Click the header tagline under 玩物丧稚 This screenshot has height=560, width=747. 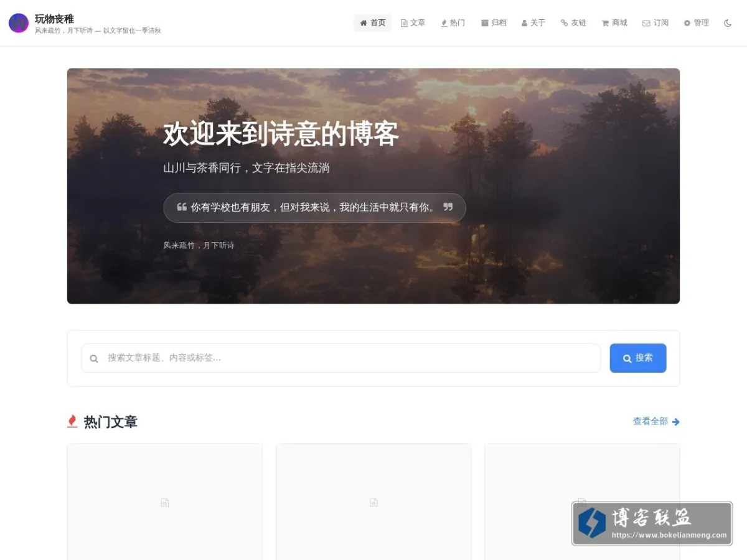(98, 30)
